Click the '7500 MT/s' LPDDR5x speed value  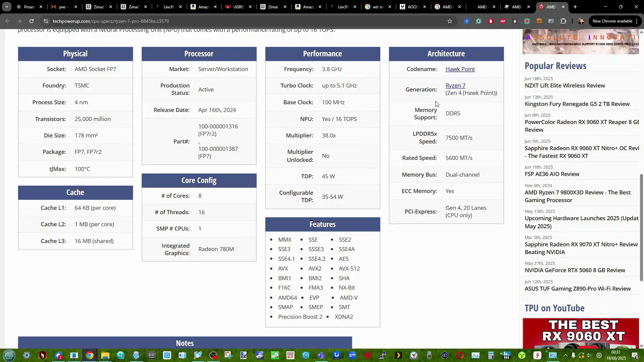(459, 138)
